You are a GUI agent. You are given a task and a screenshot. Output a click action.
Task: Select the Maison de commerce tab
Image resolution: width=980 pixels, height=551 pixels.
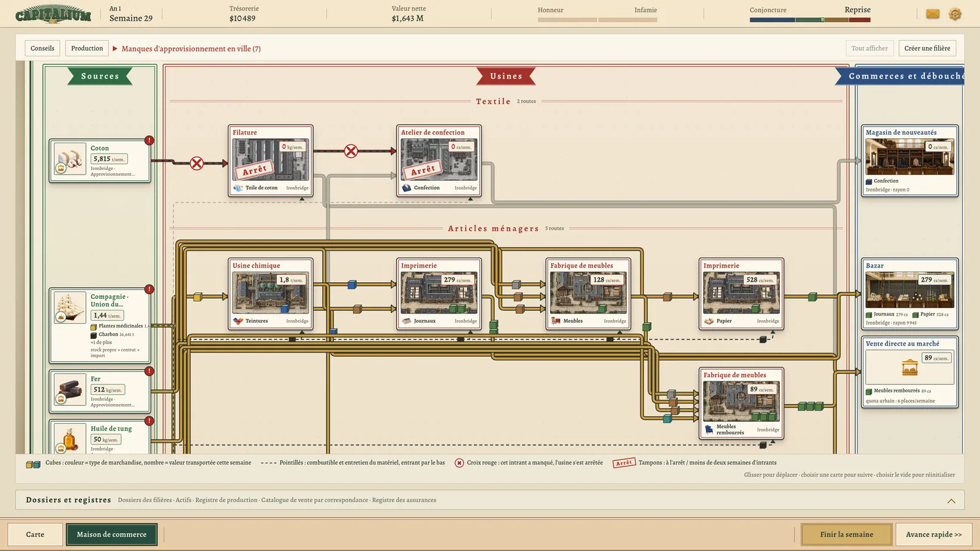point(111,534)
